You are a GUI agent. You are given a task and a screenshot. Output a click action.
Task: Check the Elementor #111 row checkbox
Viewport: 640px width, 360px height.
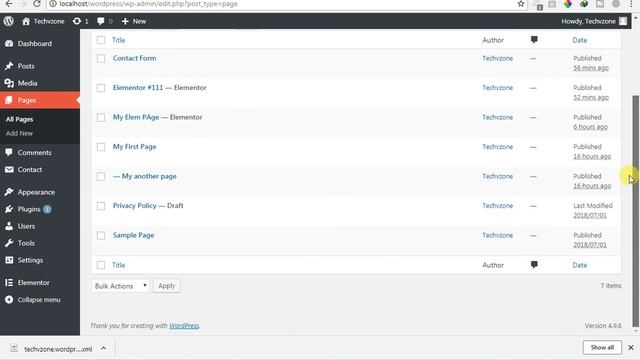(101, 88)
